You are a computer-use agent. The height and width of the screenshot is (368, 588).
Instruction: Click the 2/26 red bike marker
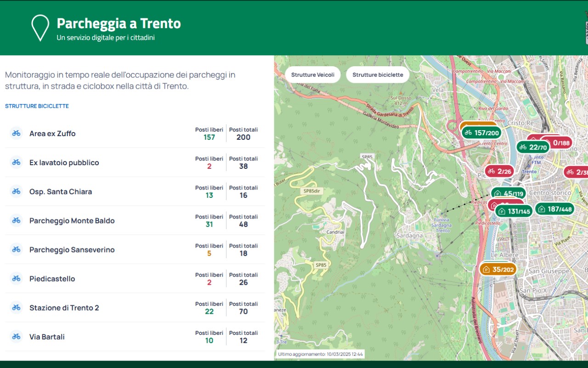pyautogui.click(x=499, y=171)
